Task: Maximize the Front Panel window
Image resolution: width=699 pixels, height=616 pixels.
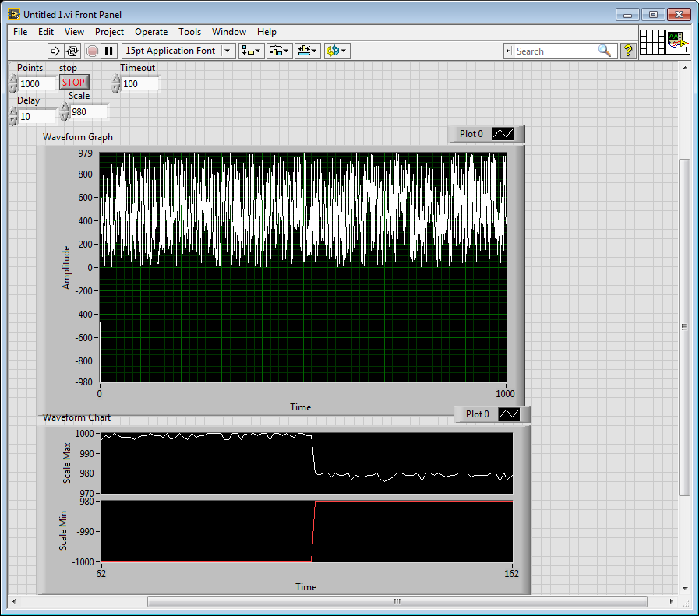Action: [x=653, y=15]
